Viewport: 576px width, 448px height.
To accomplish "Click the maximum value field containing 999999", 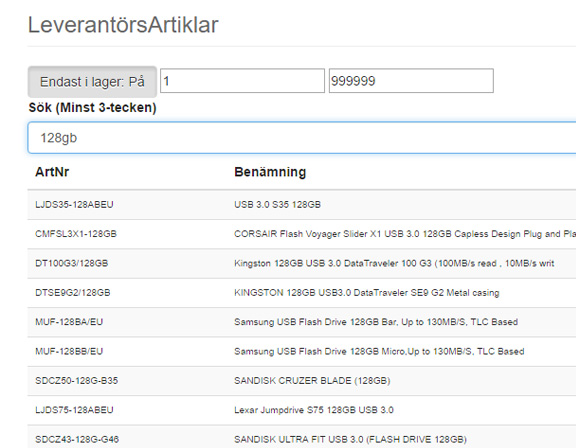I will 411,81.
